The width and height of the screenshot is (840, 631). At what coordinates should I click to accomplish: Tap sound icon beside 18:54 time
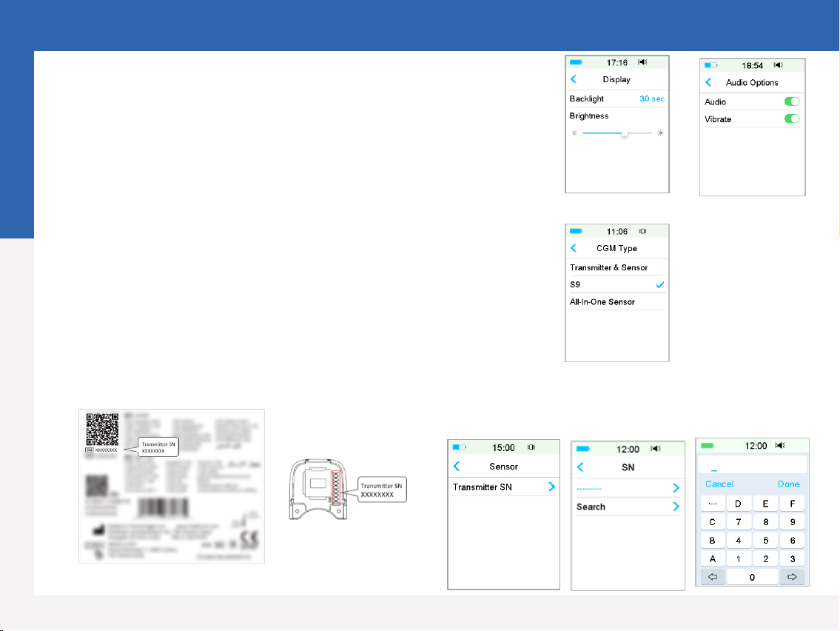tap(778, 65)
